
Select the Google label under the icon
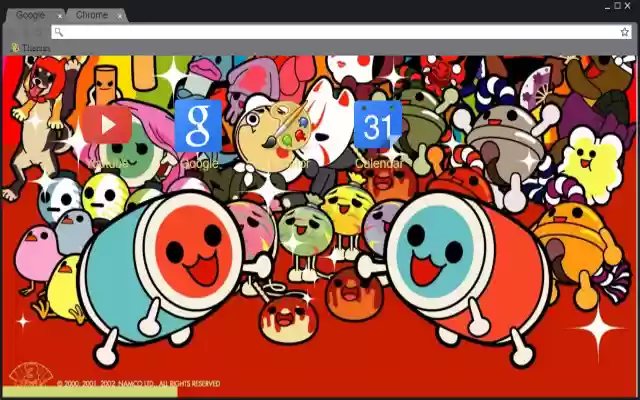pos(199,164)
